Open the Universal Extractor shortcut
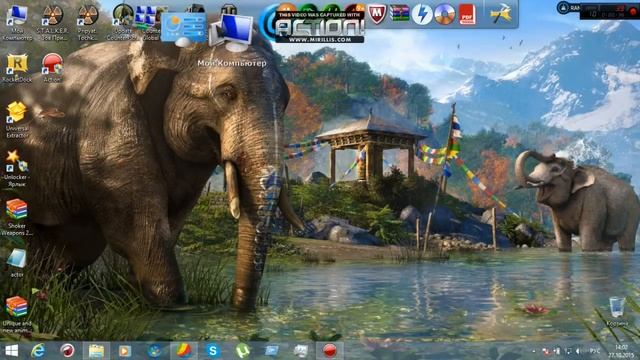The height and width of the screenshot is (360, 640). pos(17,119)
